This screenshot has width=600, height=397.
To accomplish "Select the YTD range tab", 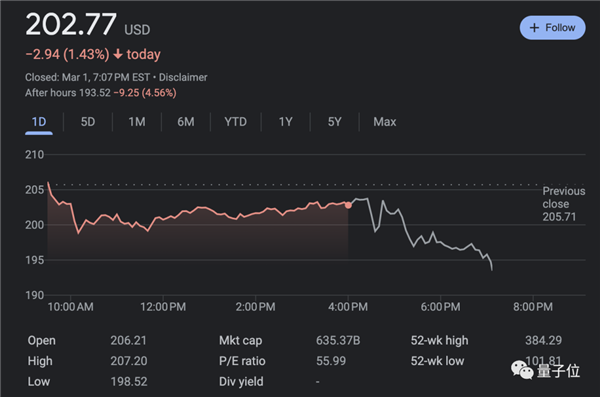I will click(x=235, y=122).
